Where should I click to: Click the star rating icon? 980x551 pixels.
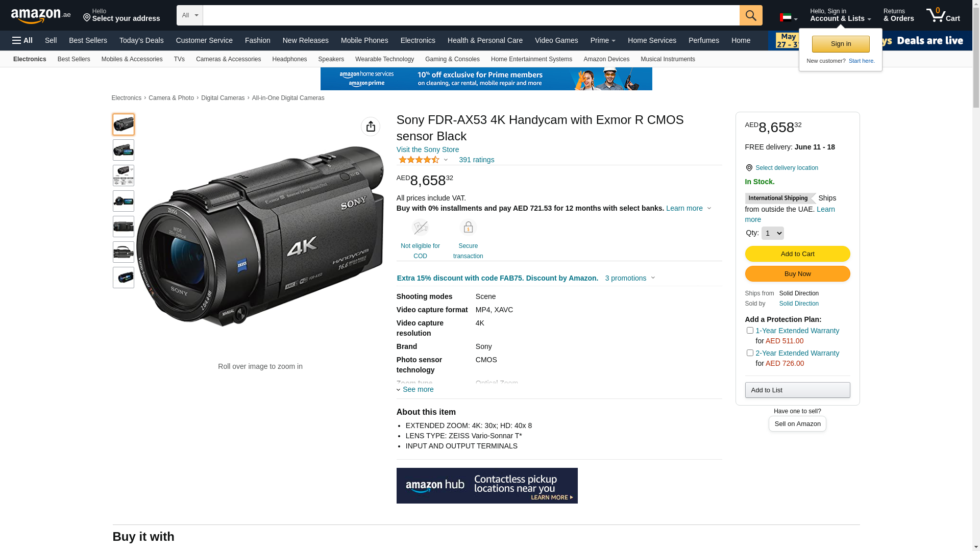(419, 160)
